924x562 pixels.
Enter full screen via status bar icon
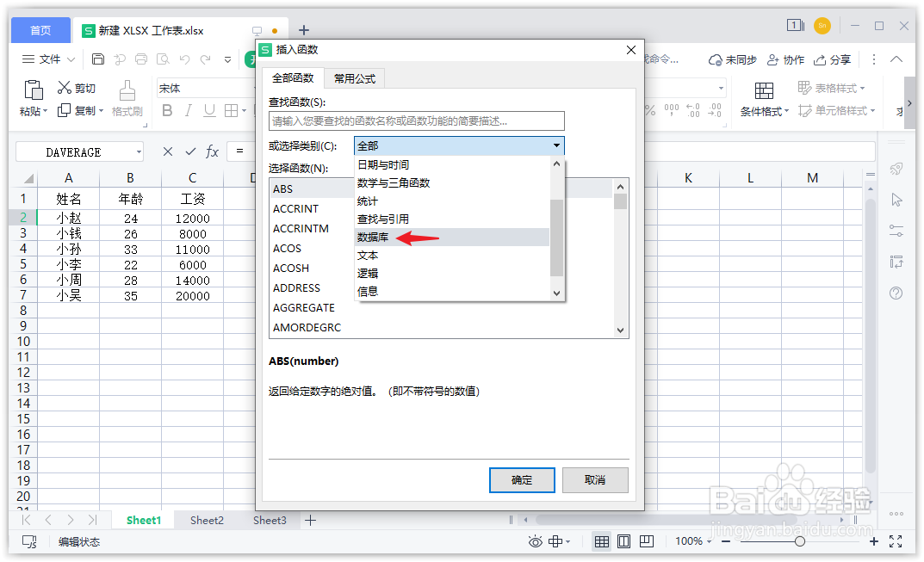click(x=895, y=541)
